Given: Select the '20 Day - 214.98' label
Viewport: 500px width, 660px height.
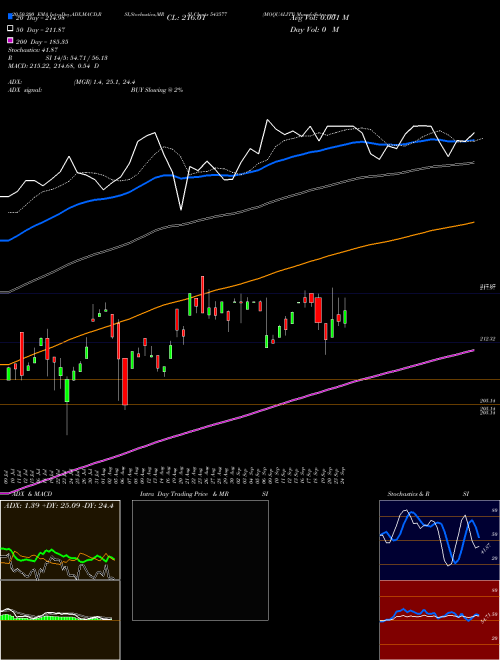Looking at the screenshot, I should click(40, 18).
